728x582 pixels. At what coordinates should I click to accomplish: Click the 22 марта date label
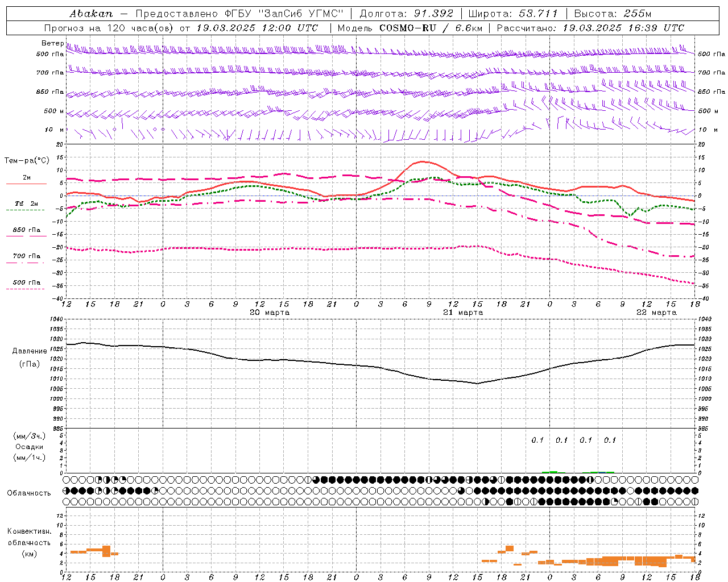(x=656, y=313)
